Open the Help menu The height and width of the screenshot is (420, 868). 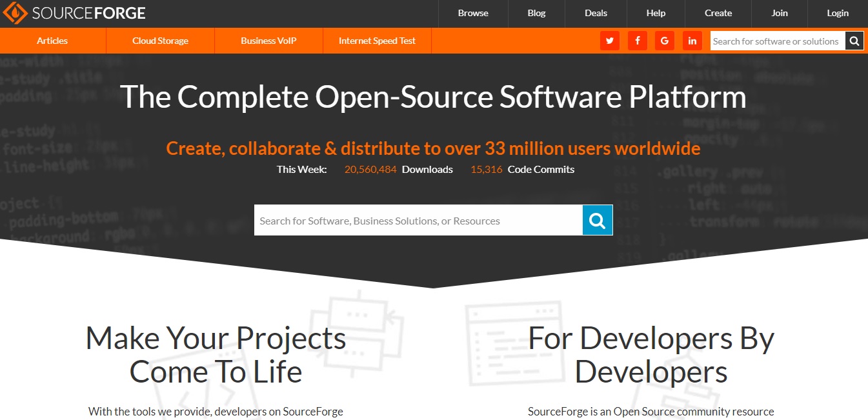pyautogui.click(x=656, y=13)
